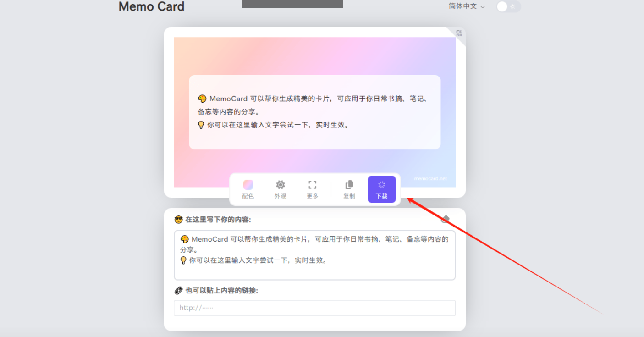The image size is (644, 337).
Task: Click the http:// link input field
Action: [x=314, y=308]
